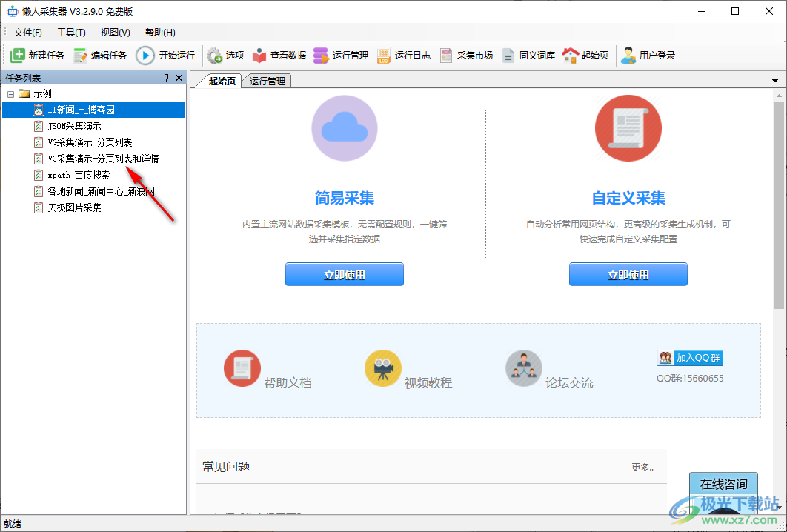
Task: Open the 论坛交流 forum icon
Action: coord(524,368)
